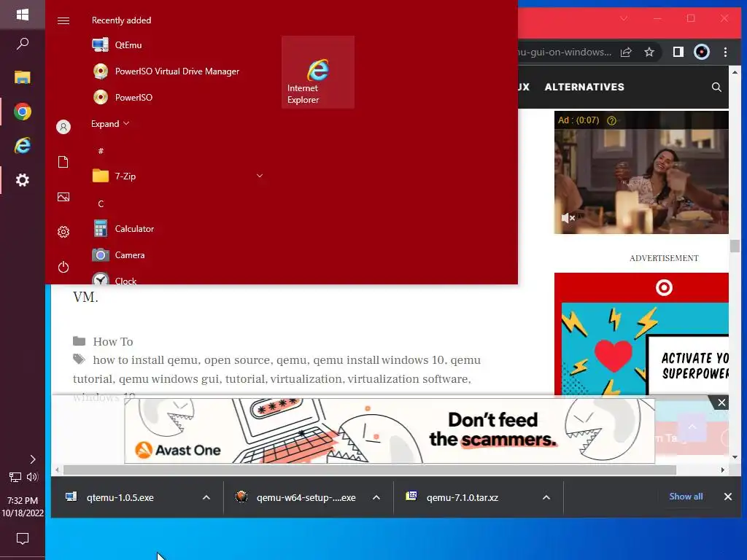Click the Chrome address bar URL
The height and width of the screenshot is (560, 747).
565,52
